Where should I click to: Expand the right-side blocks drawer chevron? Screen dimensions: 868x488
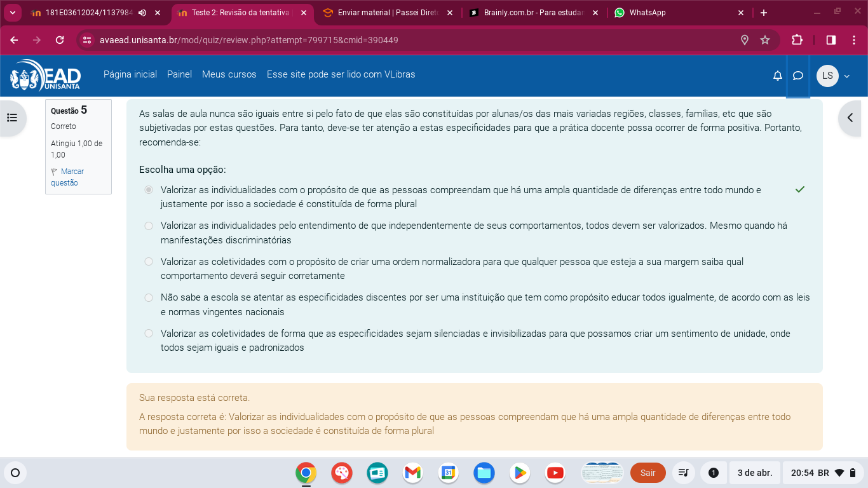point(850,118)
